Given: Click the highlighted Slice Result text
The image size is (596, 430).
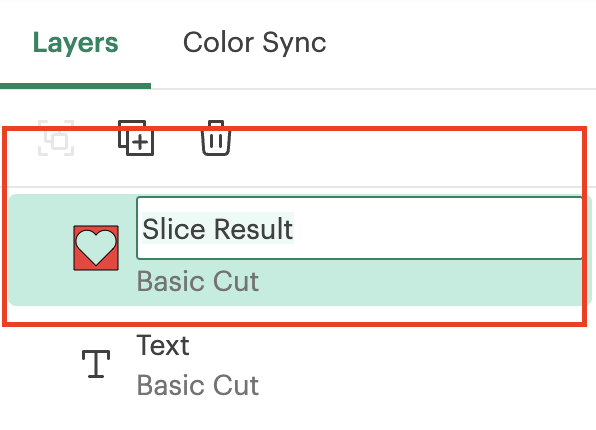Looking at the screenshot, I should click(217, 229).
